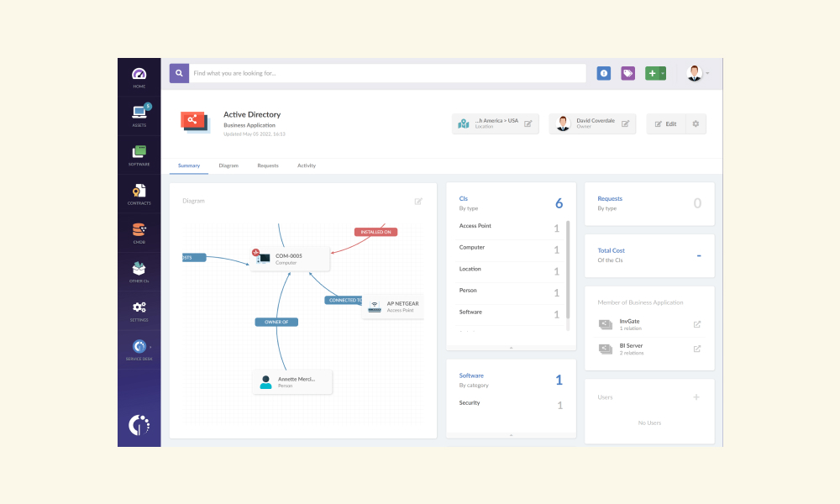Image resolution: width=840 pixels, height=504 pixels.
Task: Click the CONNECTED TO relation label
Action: click(344, 300)
